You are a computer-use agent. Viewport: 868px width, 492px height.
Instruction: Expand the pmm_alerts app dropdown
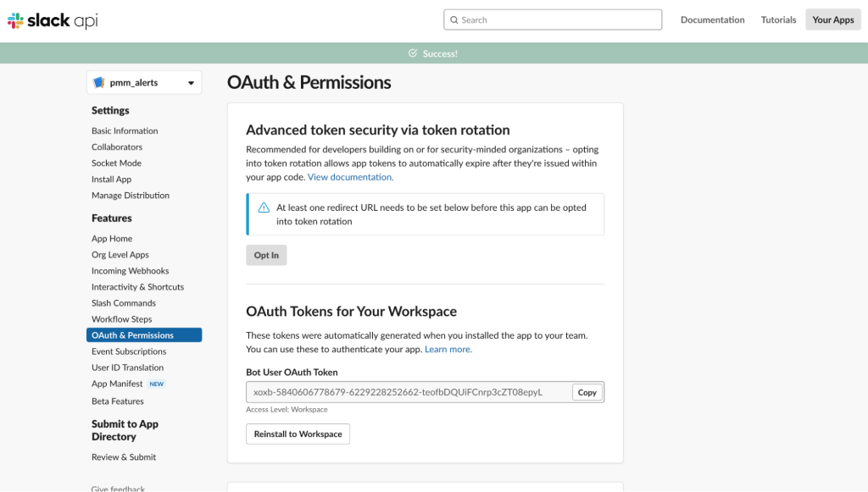pos(191,83)
